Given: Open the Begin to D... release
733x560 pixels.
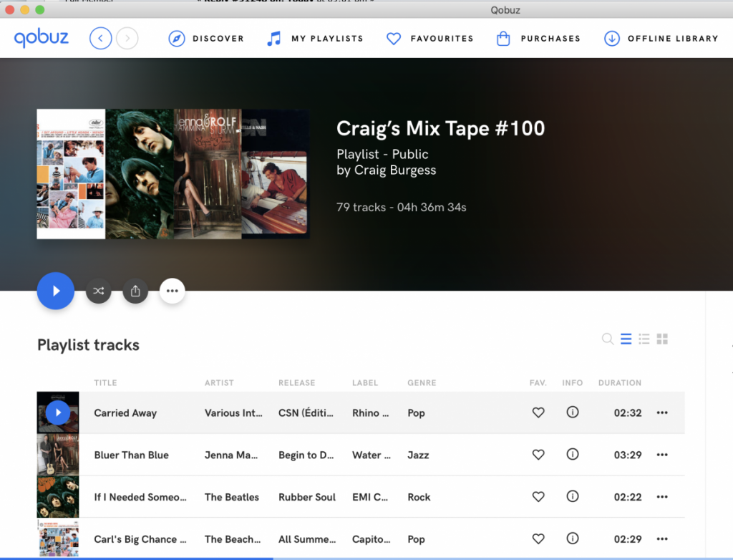Looking at the screenshot, I should [x=306, y=455].
